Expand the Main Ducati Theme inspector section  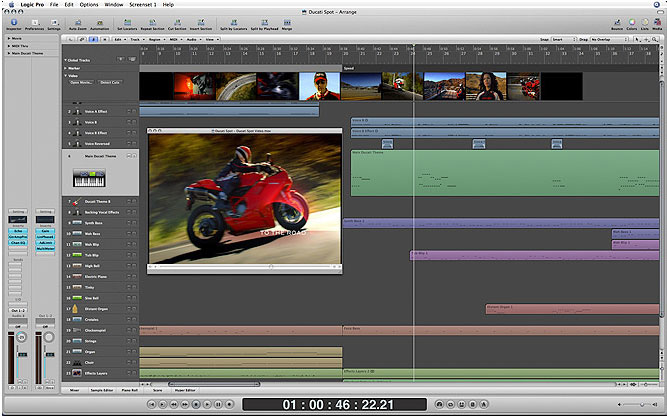pyautogui.click(x=8, y=51)
